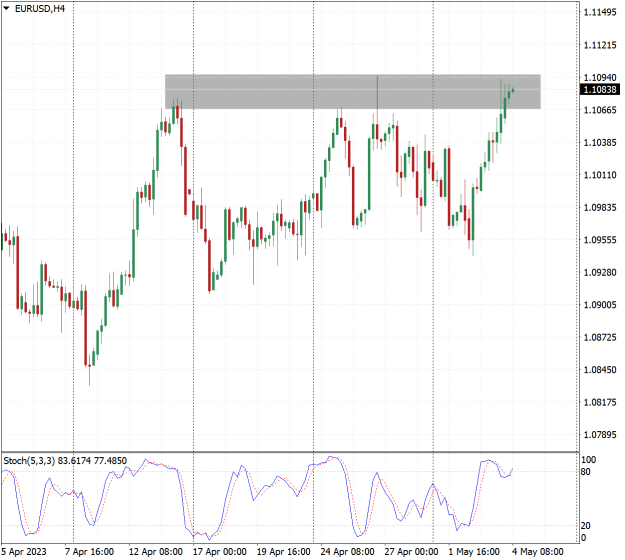Select price level 1.10940 on the scale

click(x=600, y=77)
